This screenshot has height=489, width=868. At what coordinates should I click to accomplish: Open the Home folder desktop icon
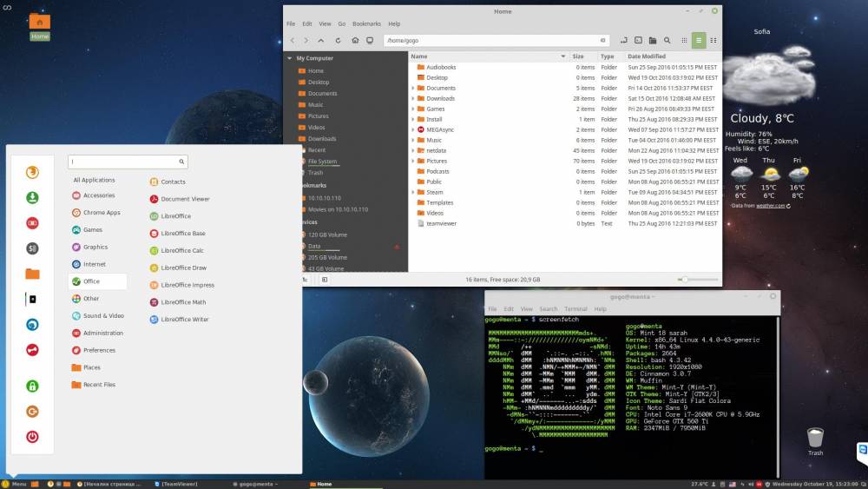[x=39, y=27]
